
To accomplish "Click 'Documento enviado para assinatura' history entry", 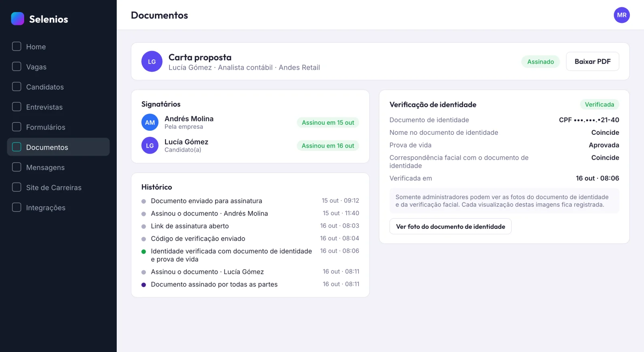I will (250, 201).
